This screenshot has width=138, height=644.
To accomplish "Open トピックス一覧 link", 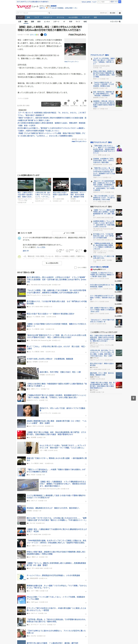I will tap(115, 22).
